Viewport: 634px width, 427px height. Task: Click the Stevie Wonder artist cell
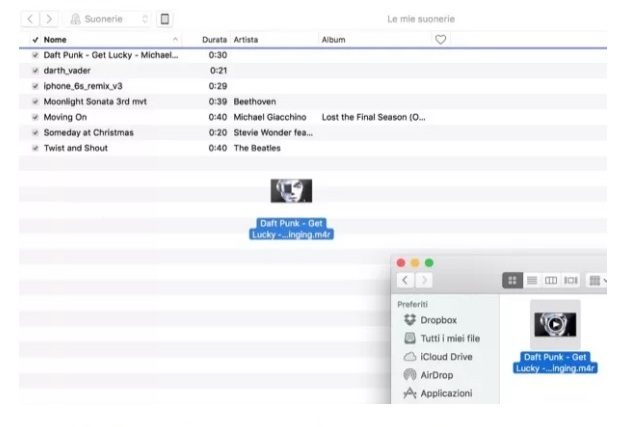tap(273, 133)
